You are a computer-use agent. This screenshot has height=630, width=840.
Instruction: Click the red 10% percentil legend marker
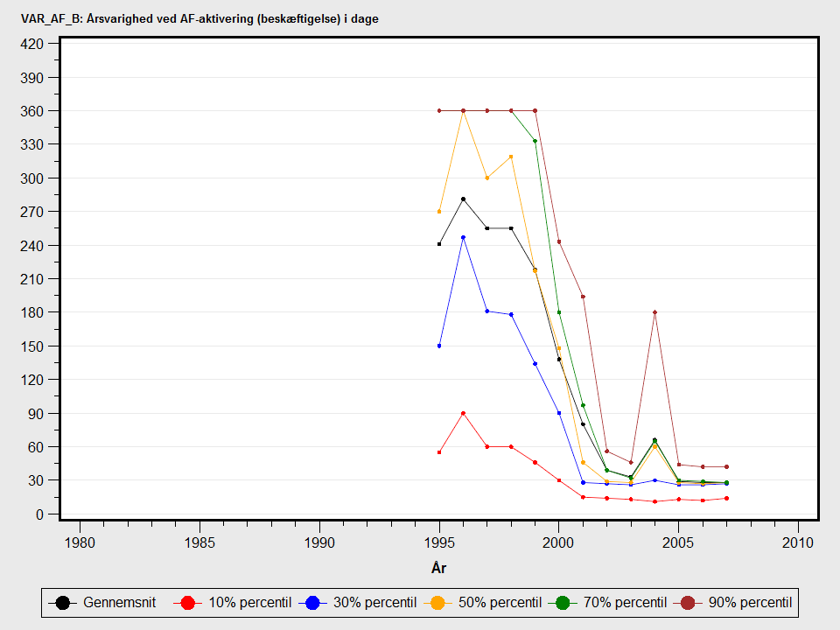(185, 602)
